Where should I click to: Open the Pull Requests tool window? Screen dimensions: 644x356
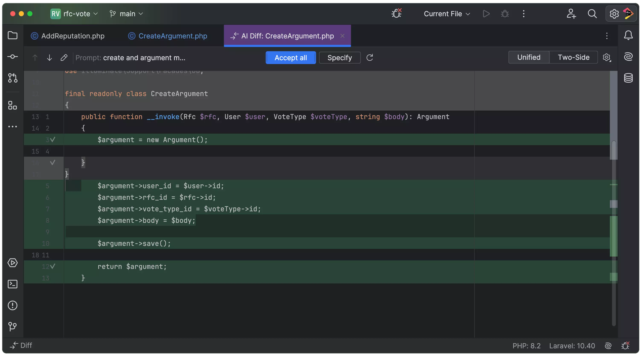13,78
